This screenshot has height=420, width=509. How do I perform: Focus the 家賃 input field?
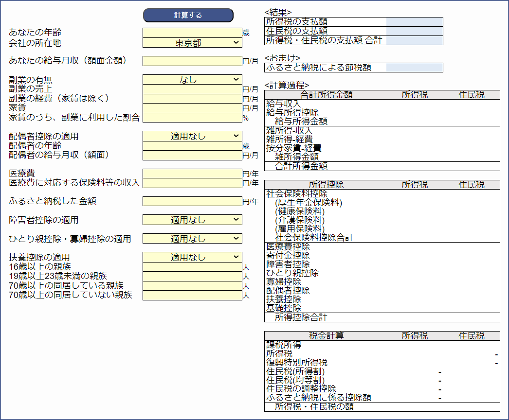click(192, 108)
